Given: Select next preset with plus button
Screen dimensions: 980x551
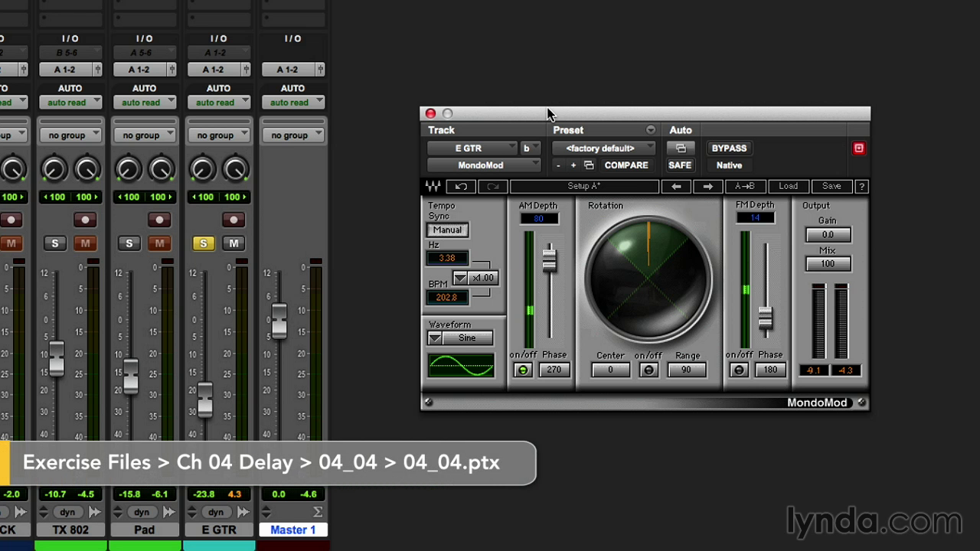Looking at the screenshot, I should point(573,165).
